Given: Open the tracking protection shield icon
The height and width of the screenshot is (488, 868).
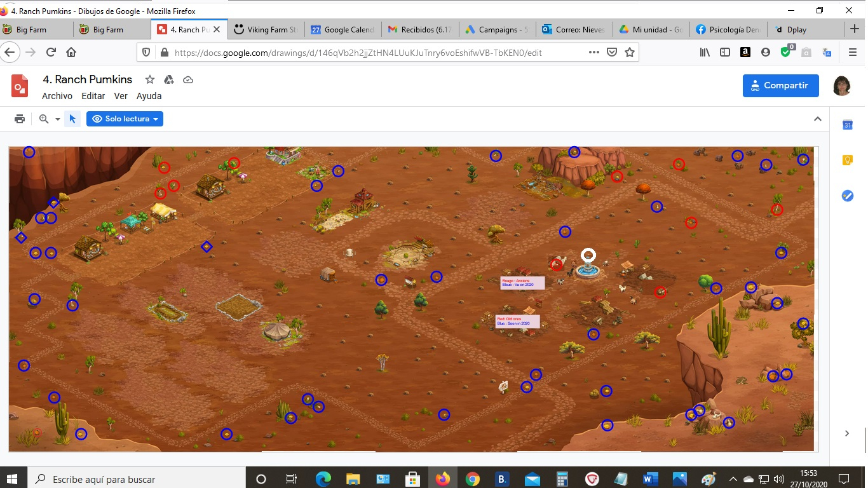Looking at the screenshot, I should (x=146, y=53).
